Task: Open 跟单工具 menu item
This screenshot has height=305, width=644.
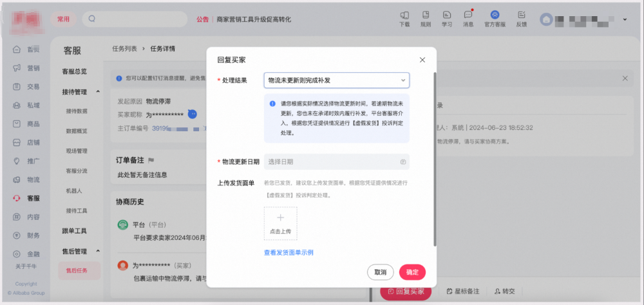Action: tap(74, 231)
